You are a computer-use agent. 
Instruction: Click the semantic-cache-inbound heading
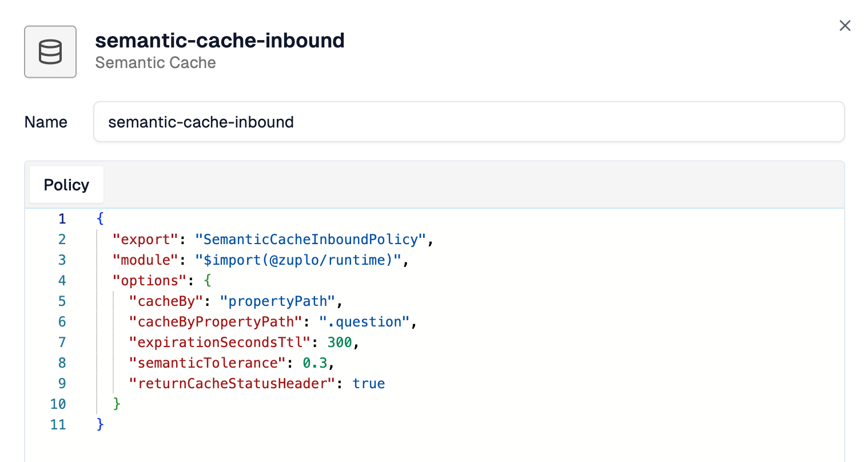pyautogui.click(x=220, y=40)
